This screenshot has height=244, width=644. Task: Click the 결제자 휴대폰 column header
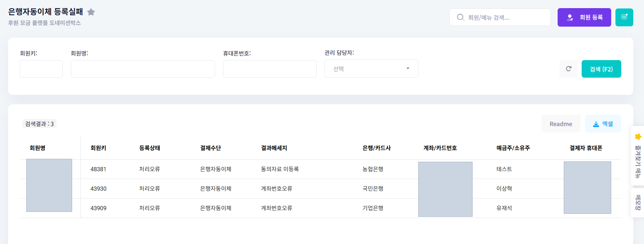(586, 148)
